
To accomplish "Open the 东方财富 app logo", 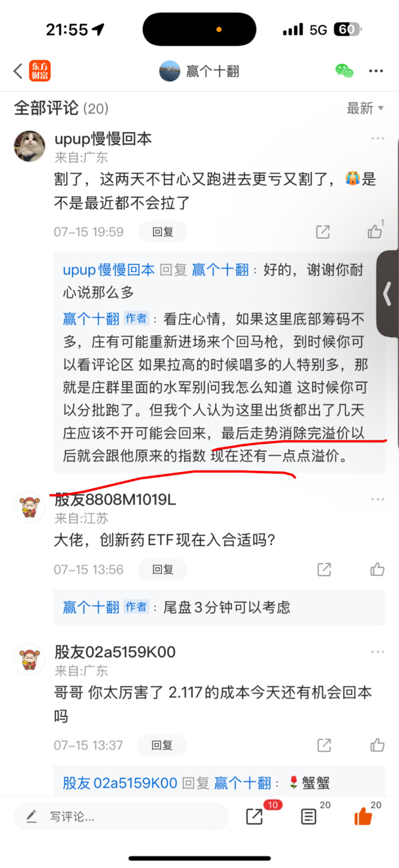I will pyautogui.click(x=40, y=71).
